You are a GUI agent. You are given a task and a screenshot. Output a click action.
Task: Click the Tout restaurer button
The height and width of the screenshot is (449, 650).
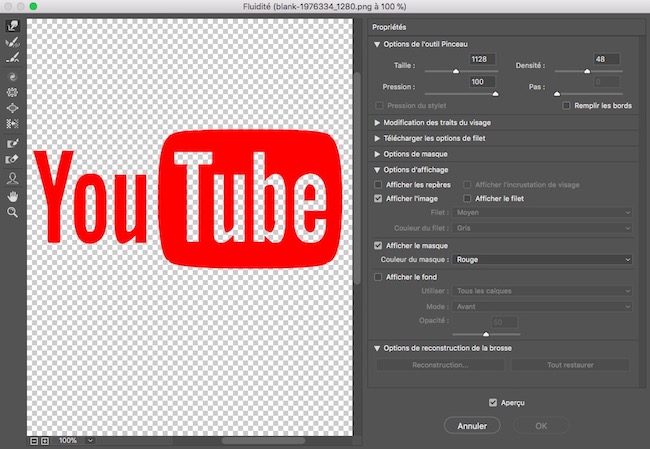click(x=570, y=365)
